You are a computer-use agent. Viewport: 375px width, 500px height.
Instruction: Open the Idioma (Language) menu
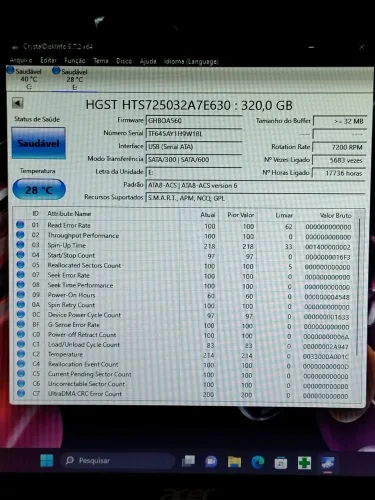(191, 62)
